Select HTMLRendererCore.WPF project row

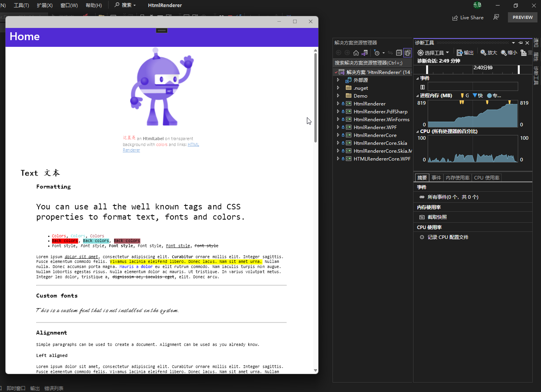coord(372,159)
